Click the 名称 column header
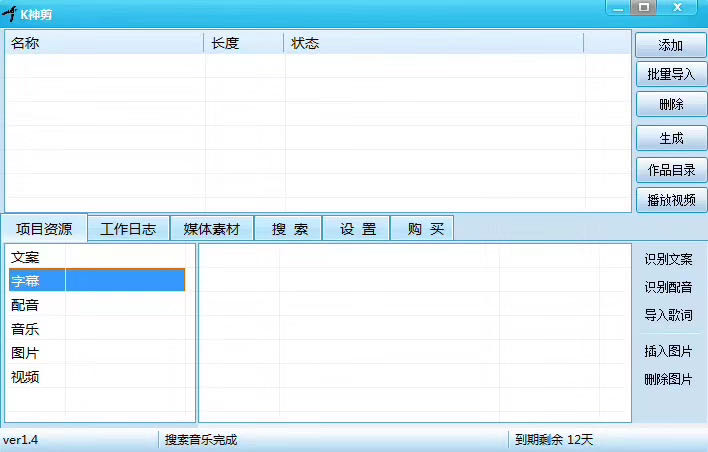708x452 pixels. [x=104, y=43]
